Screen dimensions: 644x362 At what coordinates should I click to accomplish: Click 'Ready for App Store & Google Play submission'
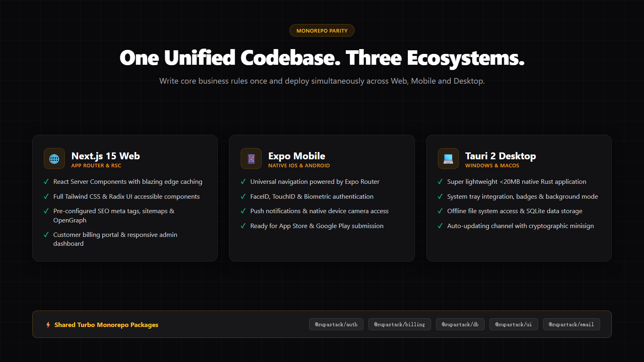click(x=317, y=226)
